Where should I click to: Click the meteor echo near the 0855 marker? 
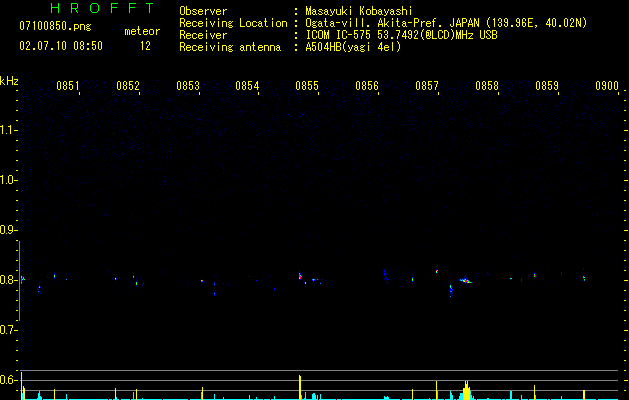tap(300, 275)
